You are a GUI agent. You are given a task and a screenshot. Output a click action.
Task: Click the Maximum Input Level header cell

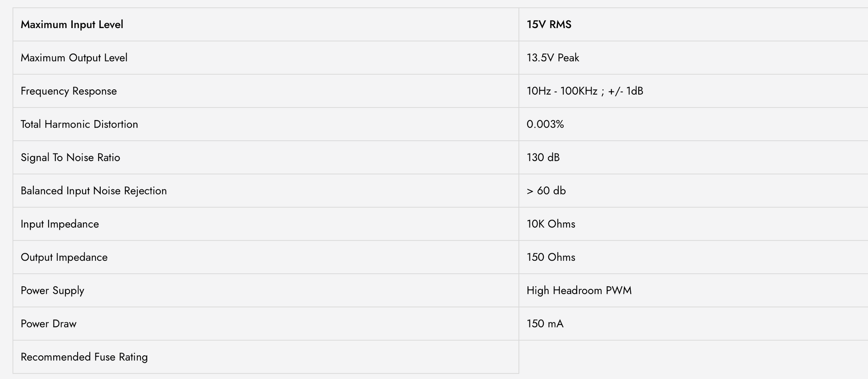[266, 25]
